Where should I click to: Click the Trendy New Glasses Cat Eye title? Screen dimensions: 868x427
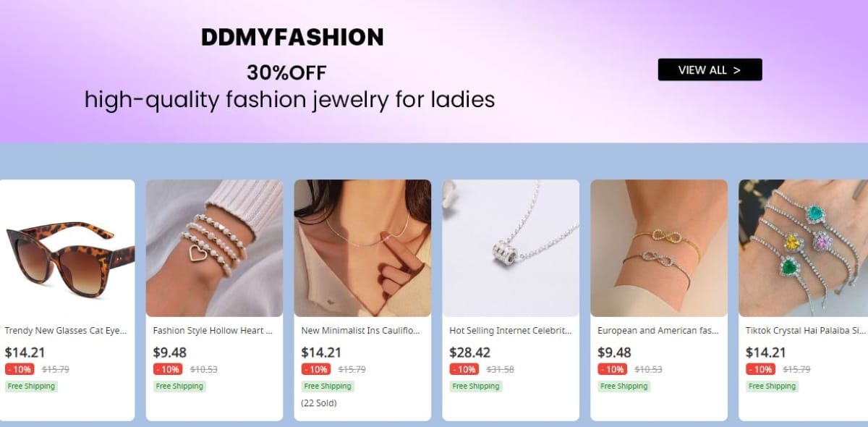click(x=66, y=331)
